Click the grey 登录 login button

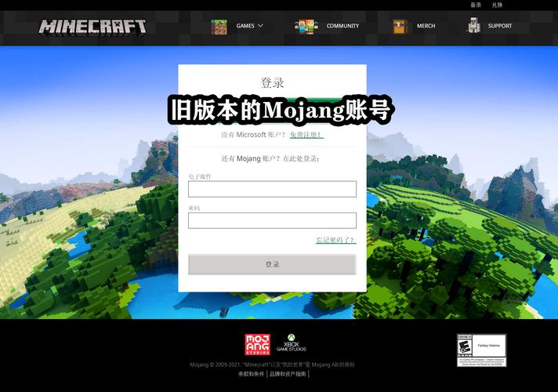[272, 264]
